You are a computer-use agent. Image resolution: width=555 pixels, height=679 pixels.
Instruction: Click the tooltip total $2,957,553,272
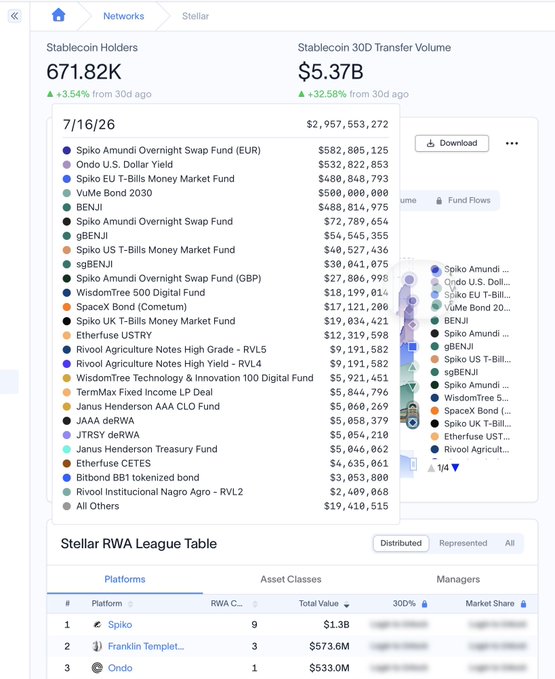[347, 125]
